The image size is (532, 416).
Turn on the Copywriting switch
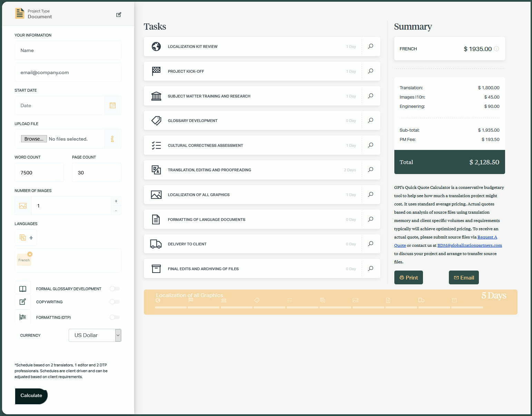[x=115, y=302]
